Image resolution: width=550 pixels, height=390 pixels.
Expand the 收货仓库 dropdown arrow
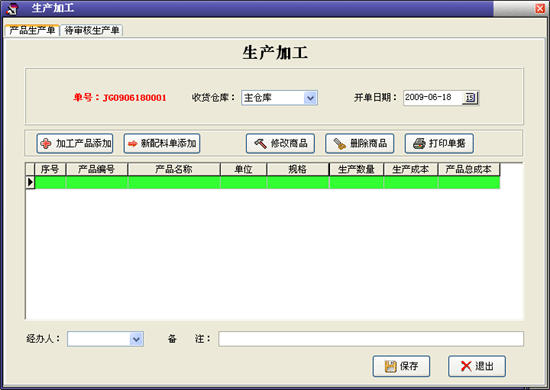click(310, 98)
